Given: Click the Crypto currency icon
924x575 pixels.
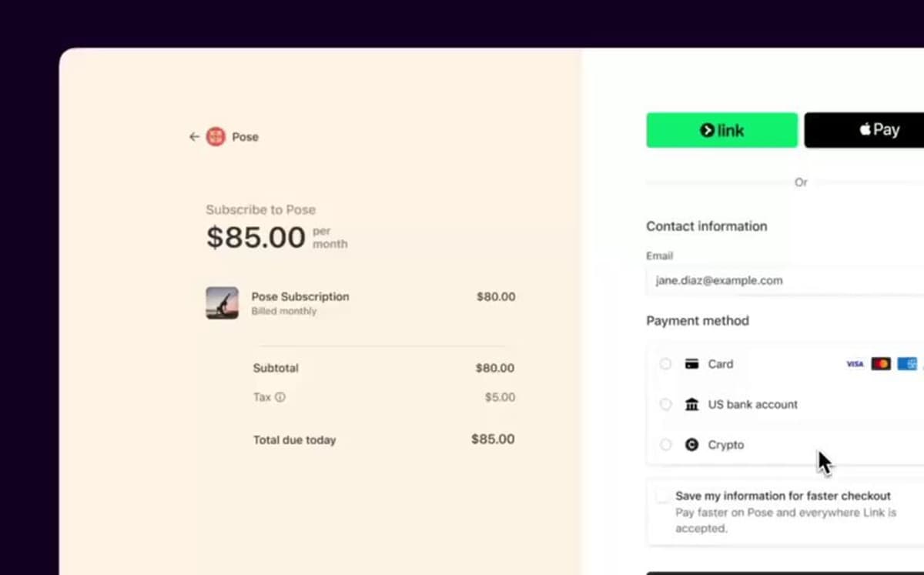Looking at the screenshot, I should 691,444.
